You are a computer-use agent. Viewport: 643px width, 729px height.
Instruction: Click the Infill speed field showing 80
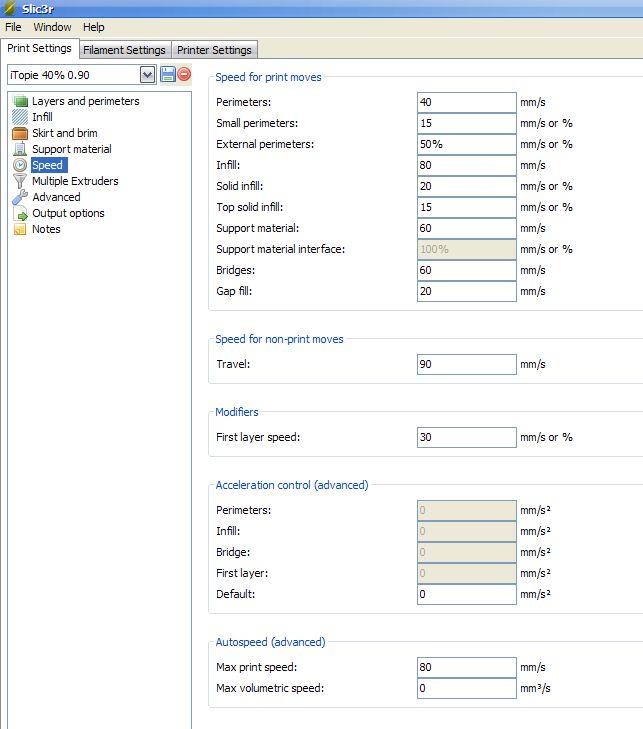(467, 165)
